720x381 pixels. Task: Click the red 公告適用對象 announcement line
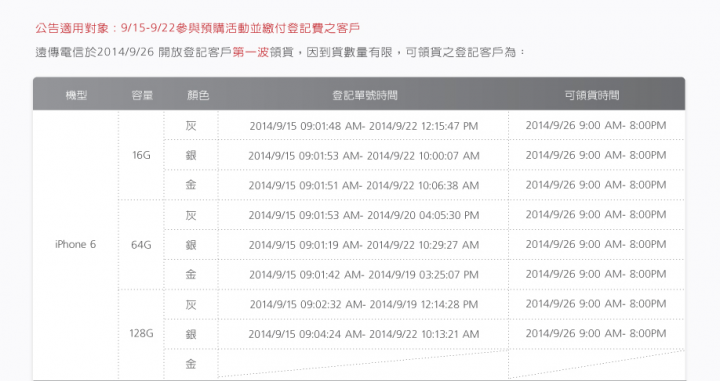coord(197,28)
